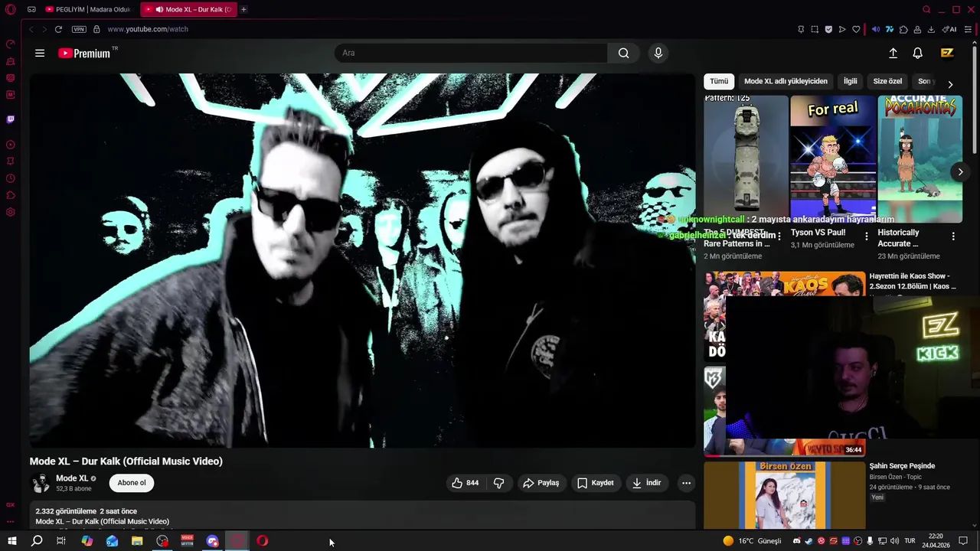
Task: Open the volume control in system tray
Action: (893, 541)
